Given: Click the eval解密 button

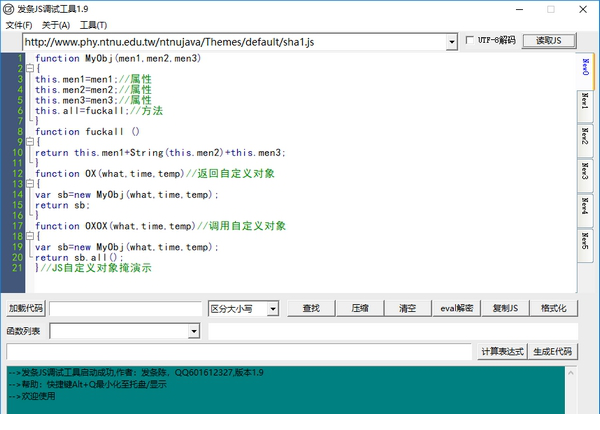Looking at the screenshot, I should point(458,309).
